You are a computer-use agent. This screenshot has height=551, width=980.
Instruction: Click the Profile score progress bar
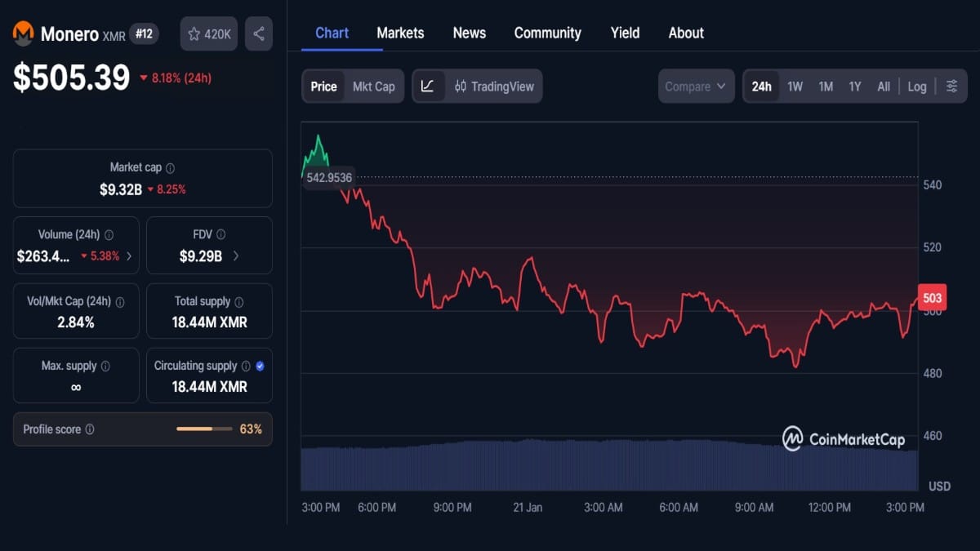[x=205, y=429]
